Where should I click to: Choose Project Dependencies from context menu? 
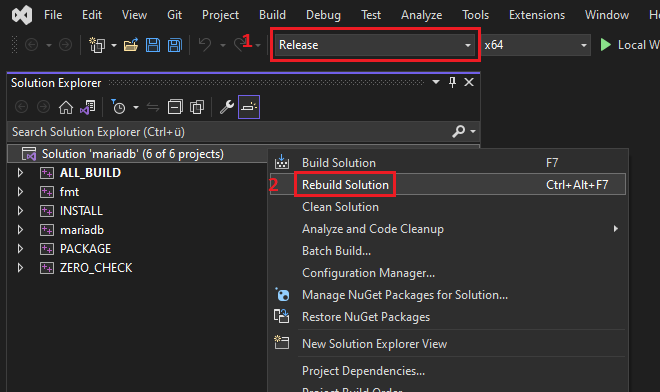point(448,371)
